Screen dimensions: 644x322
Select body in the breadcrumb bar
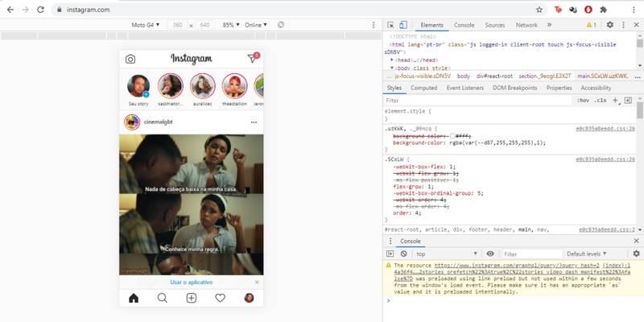point(464,76)
